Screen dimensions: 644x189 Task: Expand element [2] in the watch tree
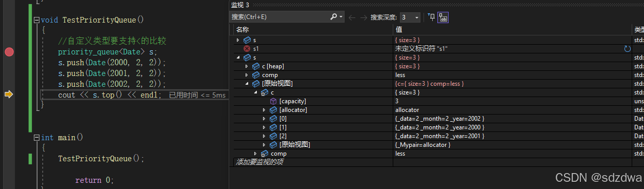coord(264,136)
